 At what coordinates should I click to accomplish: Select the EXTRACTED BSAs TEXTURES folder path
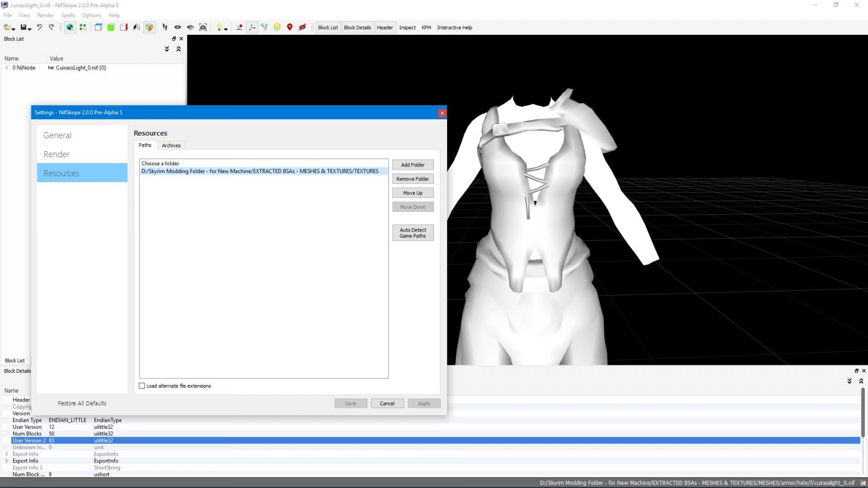[264, 171]
